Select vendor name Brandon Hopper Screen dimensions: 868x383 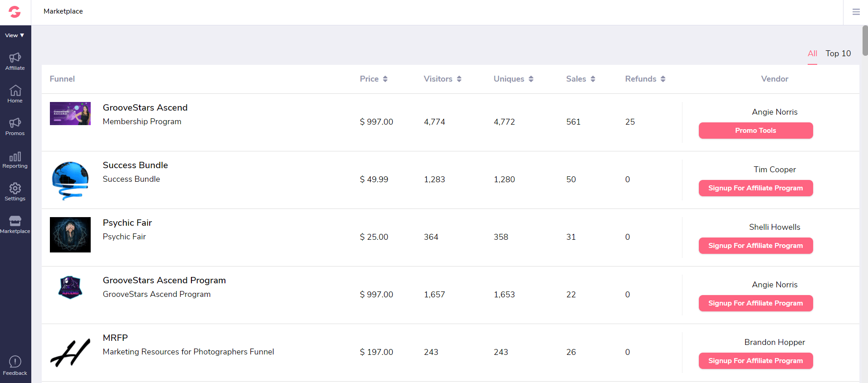775,342
